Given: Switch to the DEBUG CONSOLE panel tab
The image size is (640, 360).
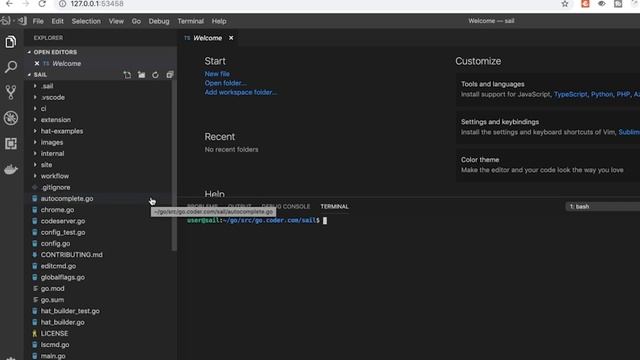Looking at the screenshot, I should click(x=286, y=207).
